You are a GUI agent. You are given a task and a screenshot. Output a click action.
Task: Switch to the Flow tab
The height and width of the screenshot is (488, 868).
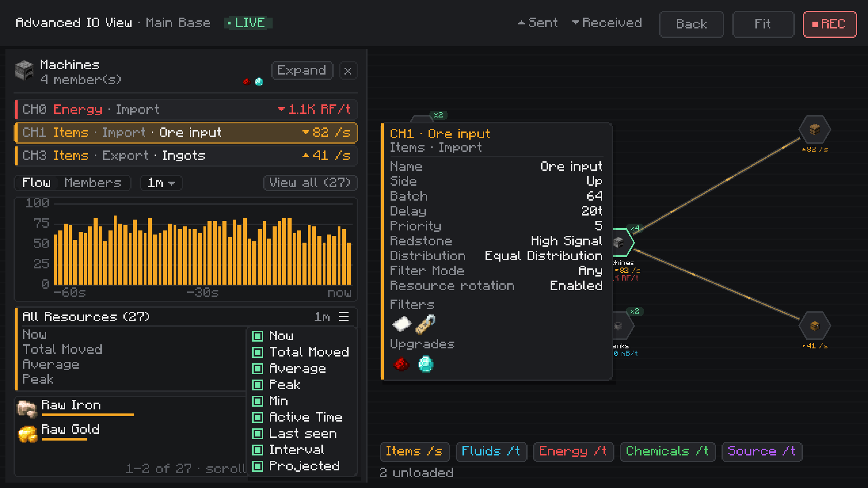click(x=37, y=183)
